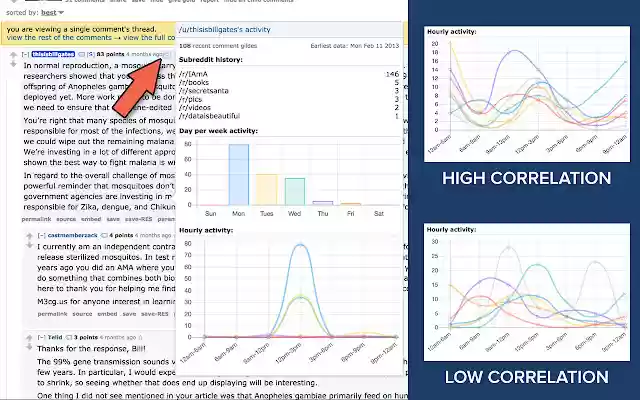Click the High Correlation hourly activity chart
Image resolution: width=640 pixels, height=400 pixels.
[x=527, y=94]
